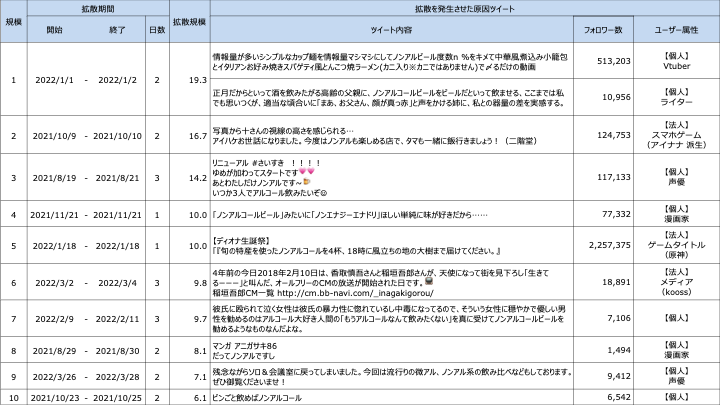Click the ライター user attribute cell
The width and height of the screenshot is (720, 405).
[676, 97]
